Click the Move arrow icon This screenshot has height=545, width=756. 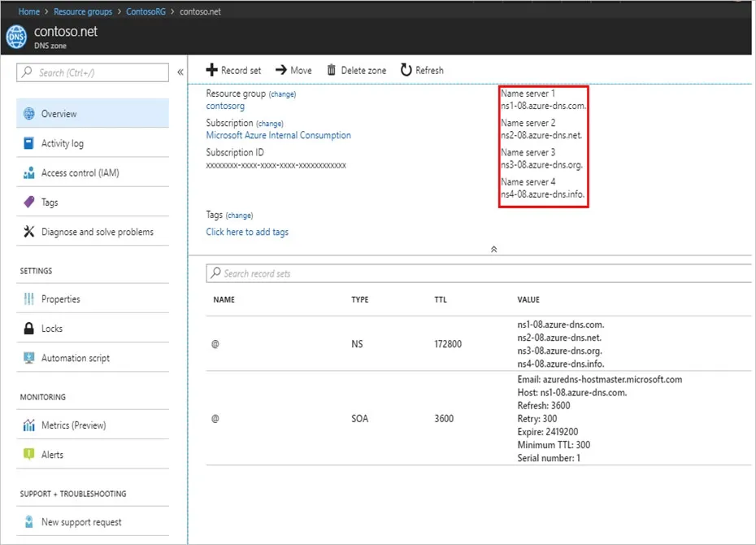tap(281, 70)
